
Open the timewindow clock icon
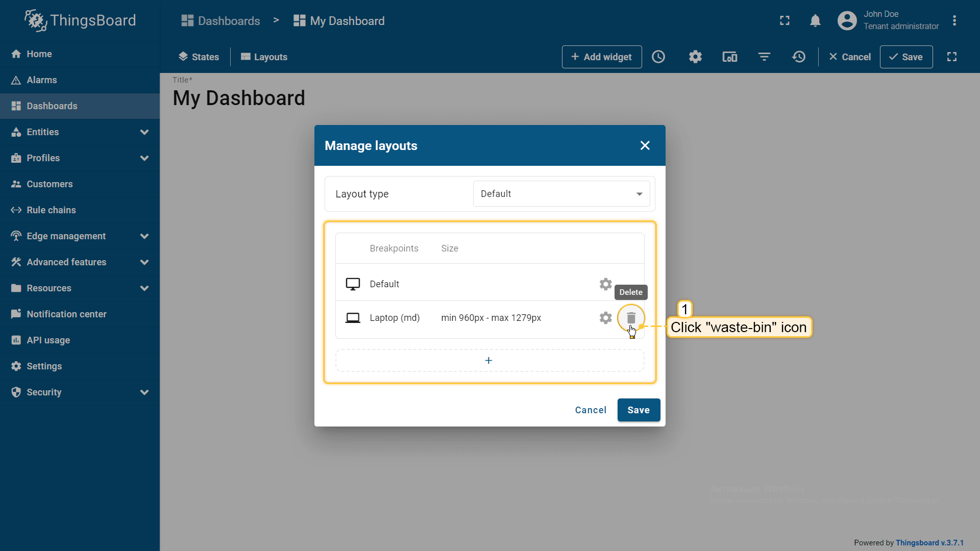[x=658, y=57]
